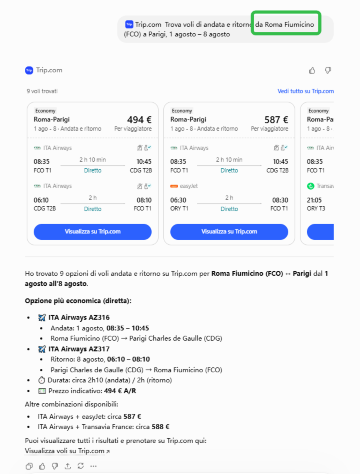Regenerate the response with refresh icon
The image size is (360, 474).
pos(81,466)
